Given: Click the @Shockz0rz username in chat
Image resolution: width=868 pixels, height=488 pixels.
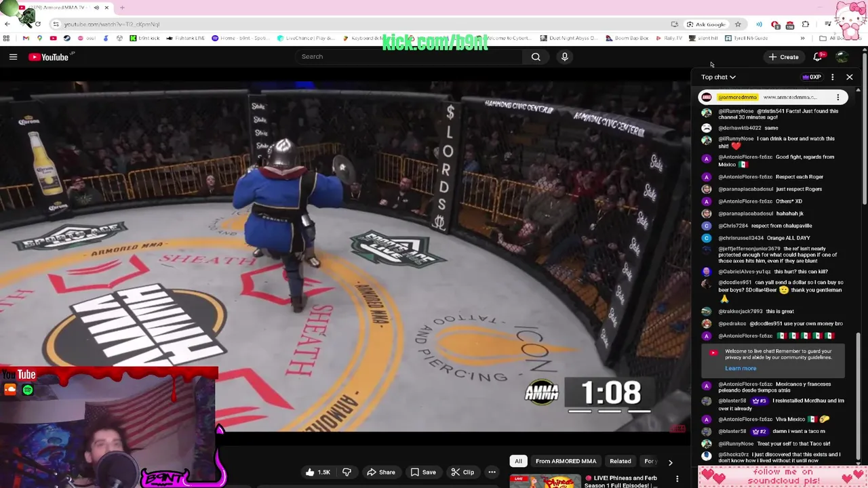Looking at the screenshot, I should [x=734, y=455].
